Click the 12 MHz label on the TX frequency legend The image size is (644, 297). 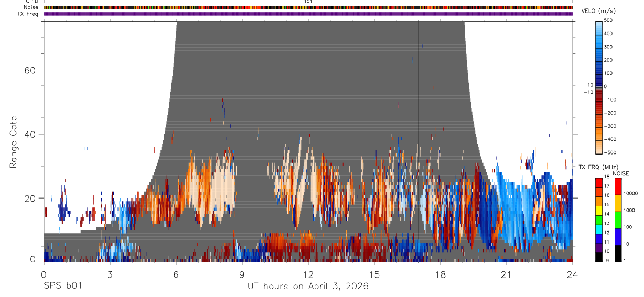click(608, 233)
